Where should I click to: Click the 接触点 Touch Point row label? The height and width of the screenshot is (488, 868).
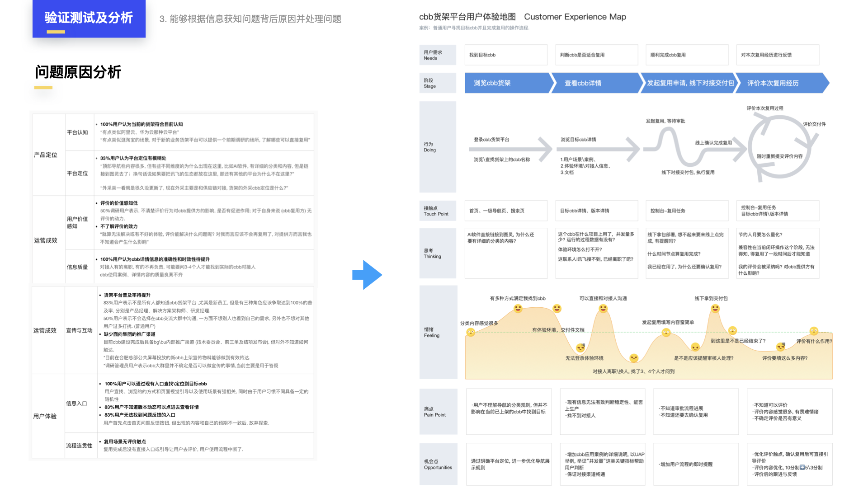pos(438,211)
